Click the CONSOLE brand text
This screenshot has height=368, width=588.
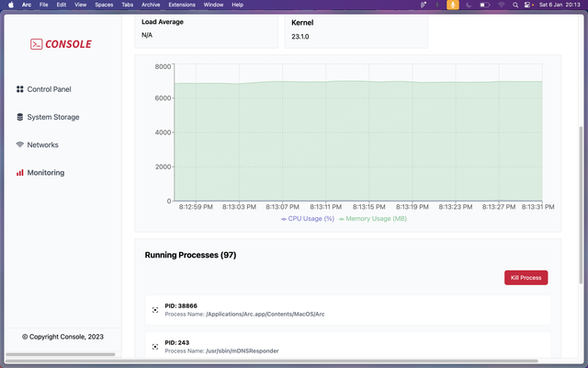click(68, 44)
